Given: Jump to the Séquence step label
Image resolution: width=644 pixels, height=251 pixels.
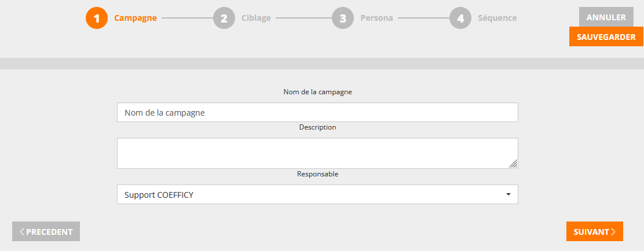Looking at the screenshot, I should [497, 18].
